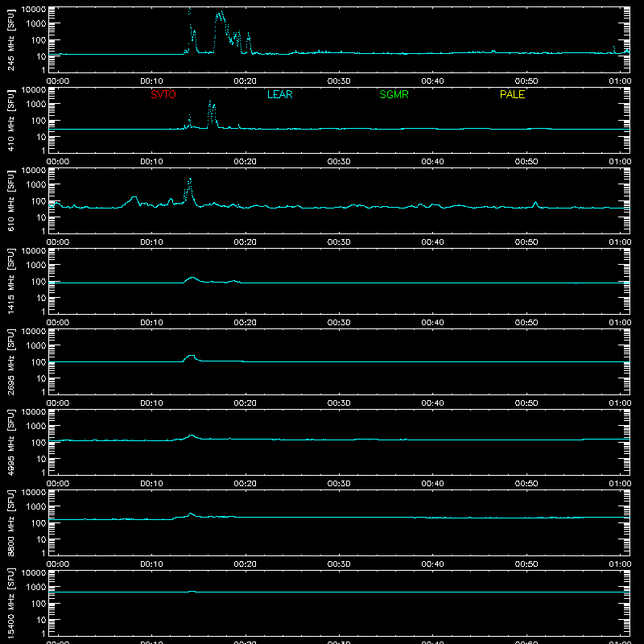Screen dimensions: 644x644
Task: Select the 410 MHz [SFU] axis title
Action: [11, 120]
